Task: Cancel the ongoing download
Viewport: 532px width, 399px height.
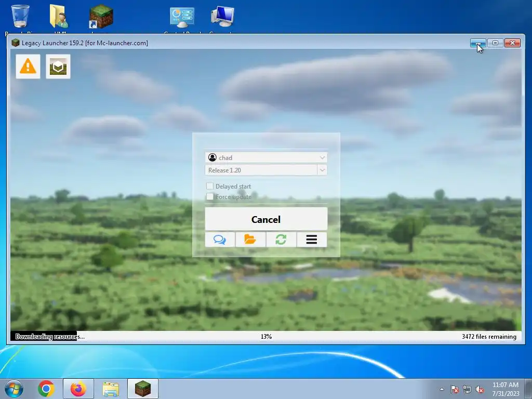Action: click(x=267, y=219)
